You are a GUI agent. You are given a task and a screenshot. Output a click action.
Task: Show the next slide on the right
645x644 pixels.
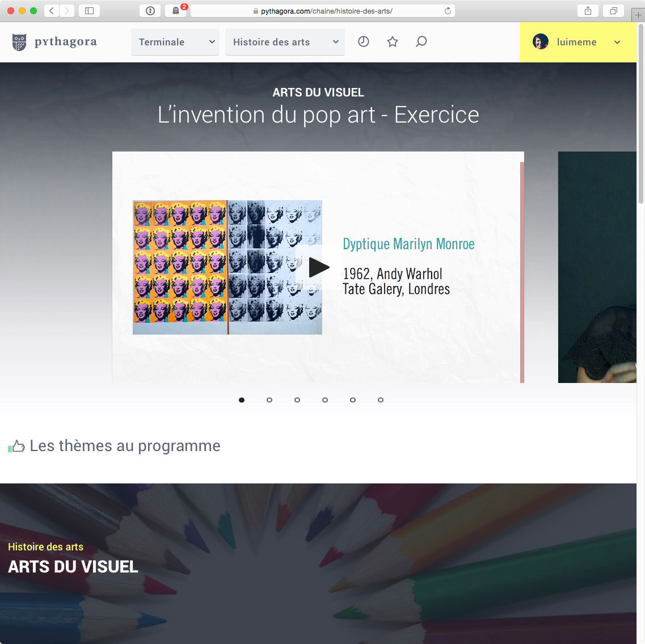click(x=597, y=267)
